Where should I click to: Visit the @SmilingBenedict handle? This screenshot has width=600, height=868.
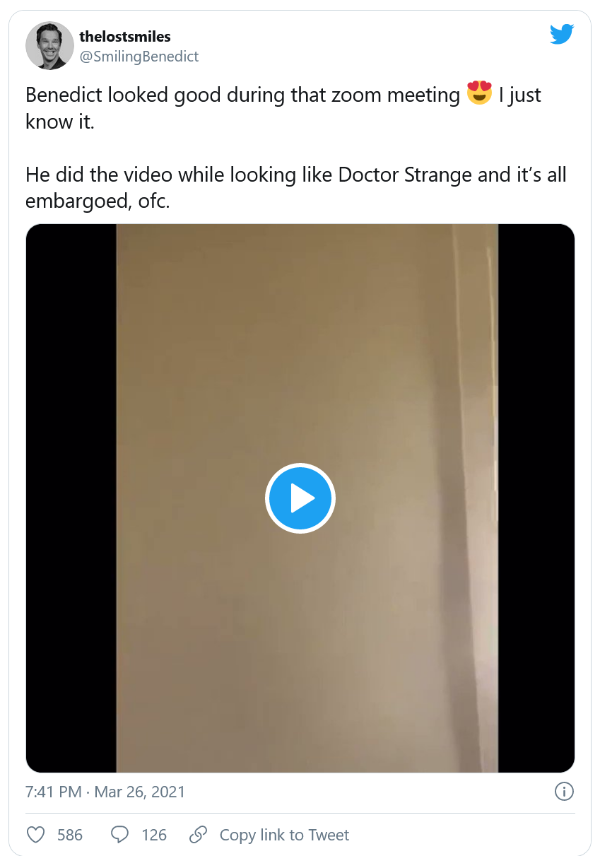[139, 57]
